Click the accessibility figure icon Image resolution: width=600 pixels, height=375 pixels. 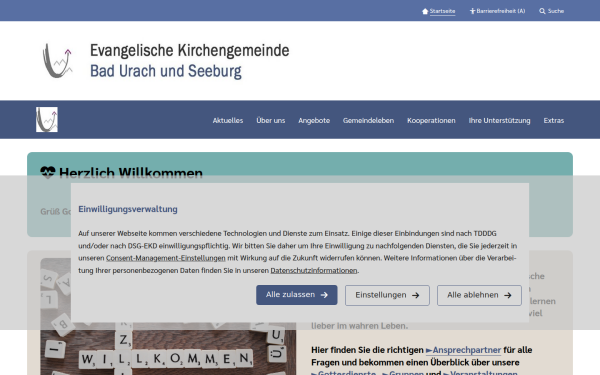473,11
